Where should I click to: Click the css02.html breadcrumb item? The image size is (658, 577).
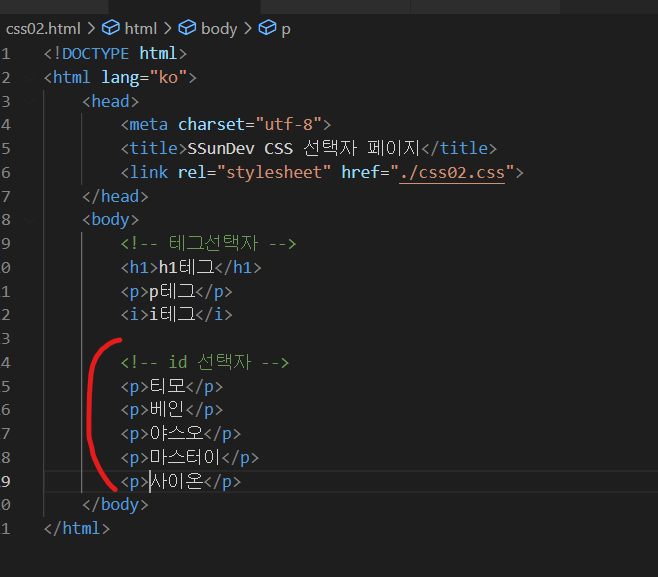point(43,29)
